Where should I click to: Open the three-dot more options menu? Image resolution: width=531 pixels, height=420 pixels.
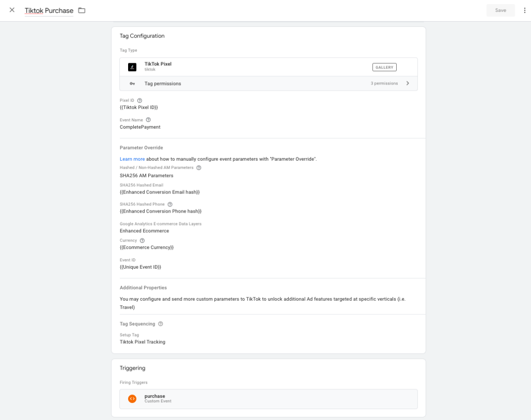524,10
